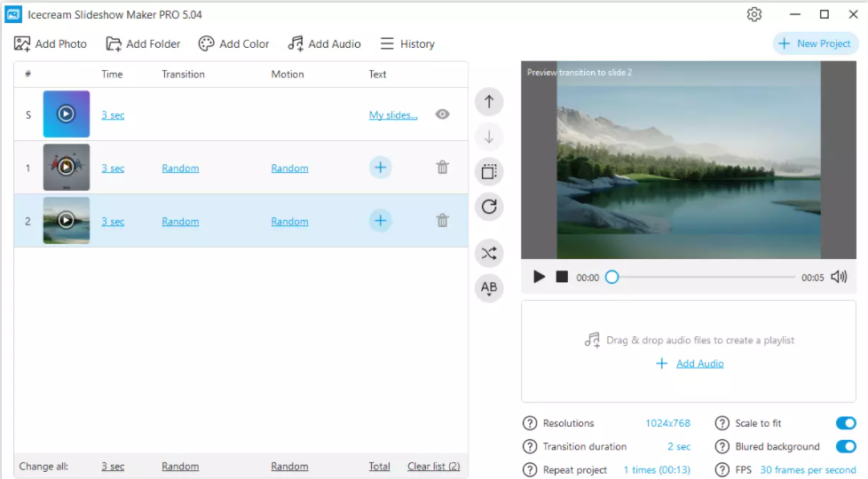Toggle Scale to fit switch
The height and width of the screenshot is (479, 868).
pyautogui.click(x=846, y=423)
